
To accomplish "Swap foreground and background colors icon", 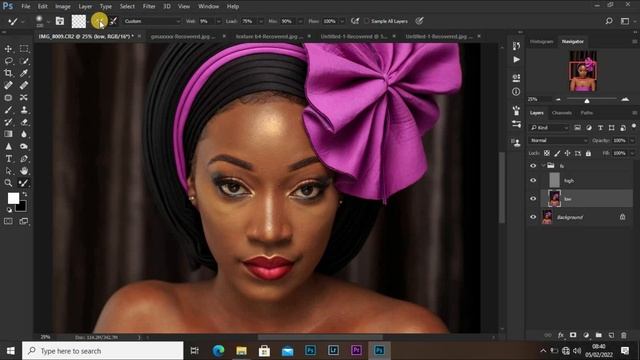I will coord(25,194).
